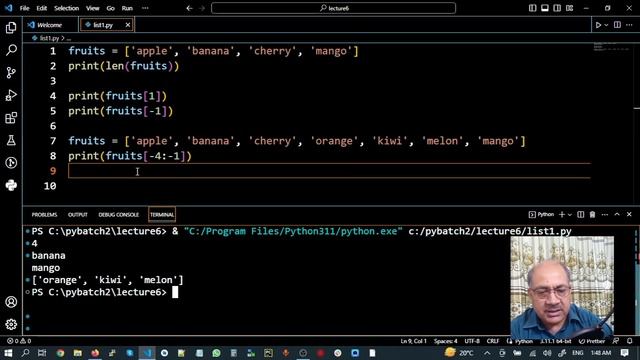Open notifications bell in status bar
640x360 pixels.
630,341
